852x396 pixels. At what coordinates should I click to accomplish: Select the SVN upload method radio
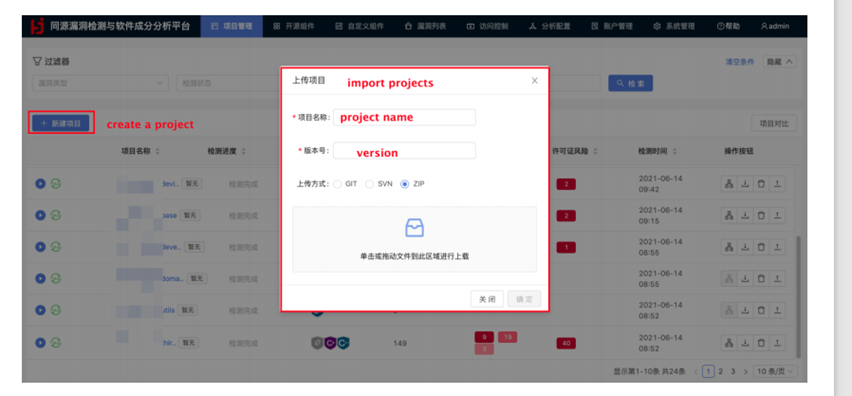coord(369,184)
